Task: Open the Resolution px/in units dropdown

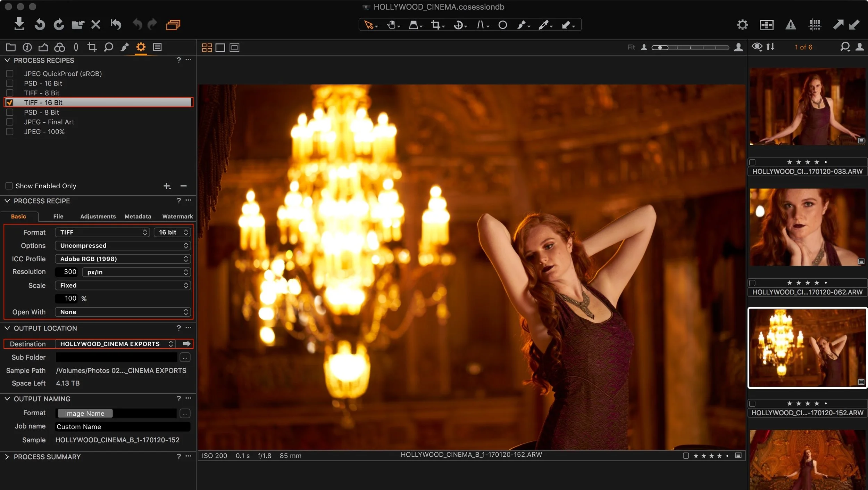Action: (136, 272)
